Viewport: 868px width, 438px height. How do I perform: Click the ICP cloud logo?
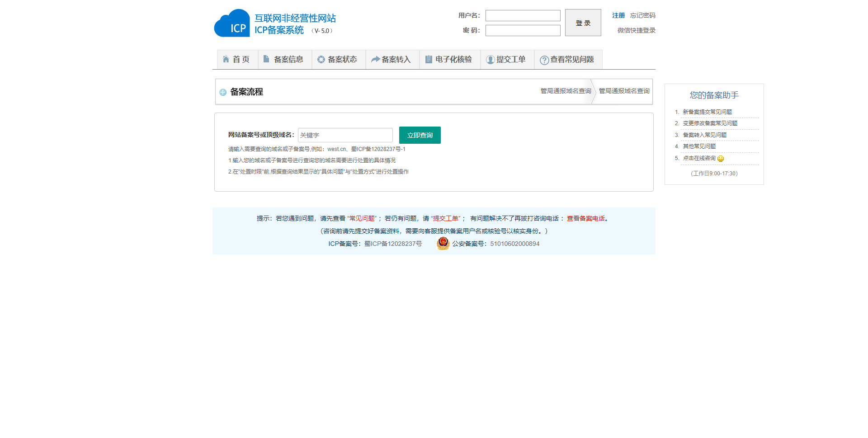coord(232,24)
